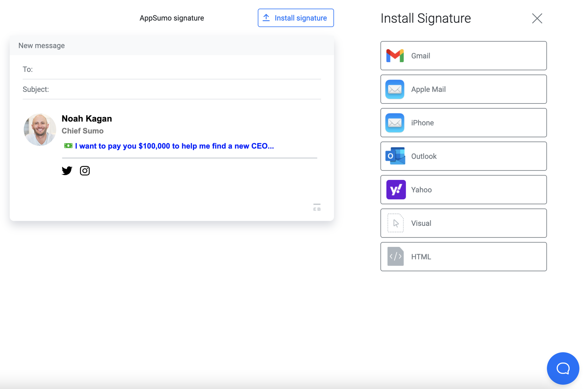This screenshot has height=389, width=588.
Task: Click the Twitter icon in signature preview
Action: [67, 171]
